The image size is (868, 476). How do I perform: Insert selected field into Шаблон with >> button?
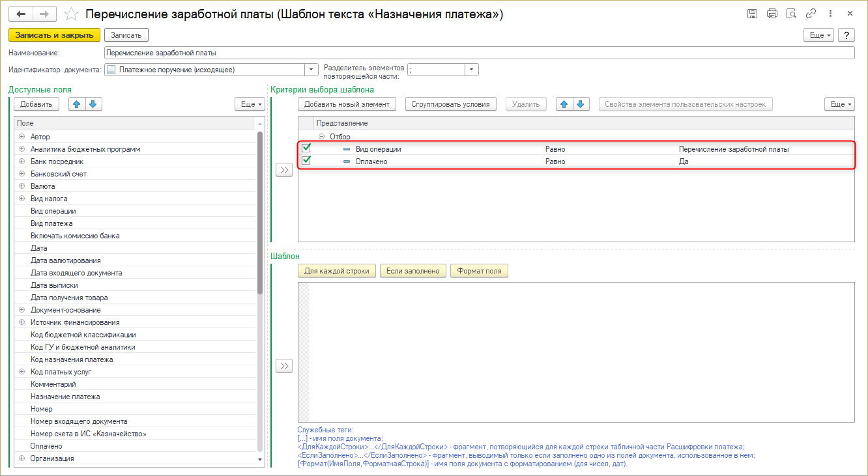[283, 366]
